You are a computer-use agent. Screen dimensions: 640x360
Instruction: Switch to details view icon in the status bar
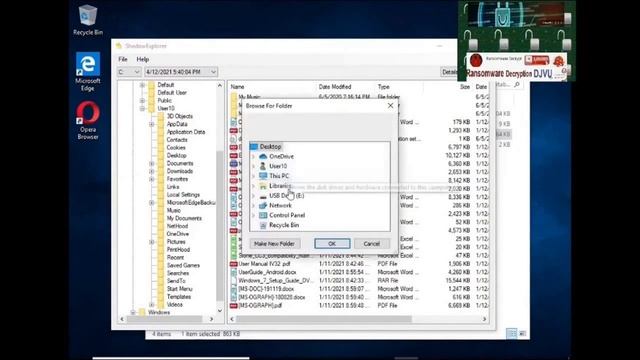pyautogui.click(x=511, y=334)
